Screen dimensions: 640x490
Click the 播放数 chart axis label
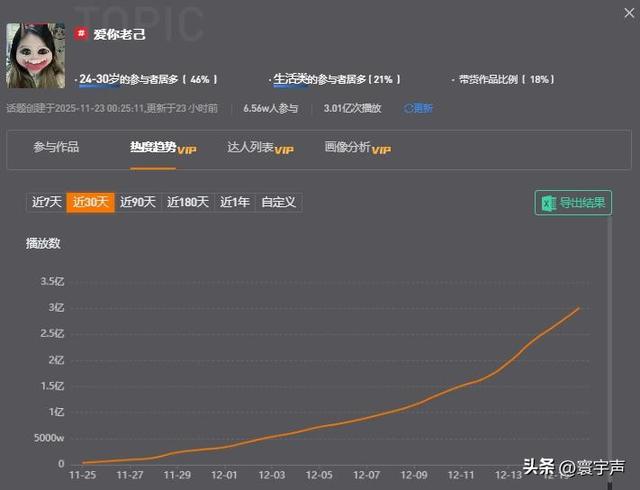pos(43,243)
